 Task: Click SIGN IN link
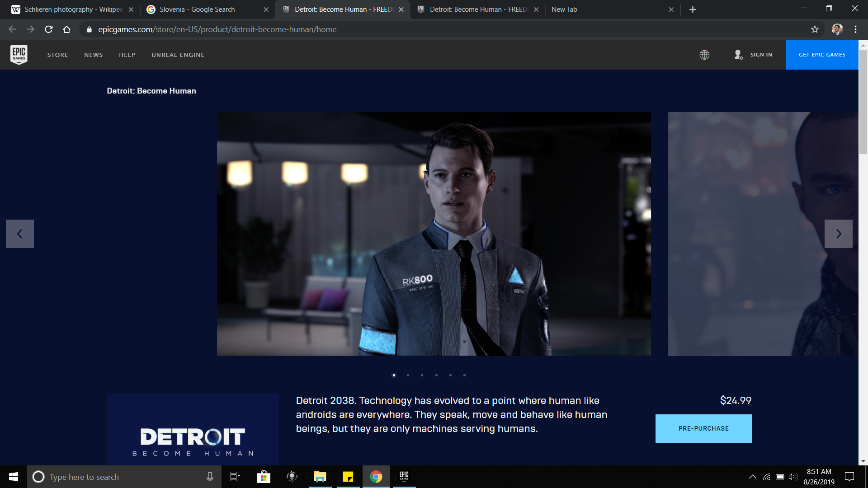pos(761,55)
